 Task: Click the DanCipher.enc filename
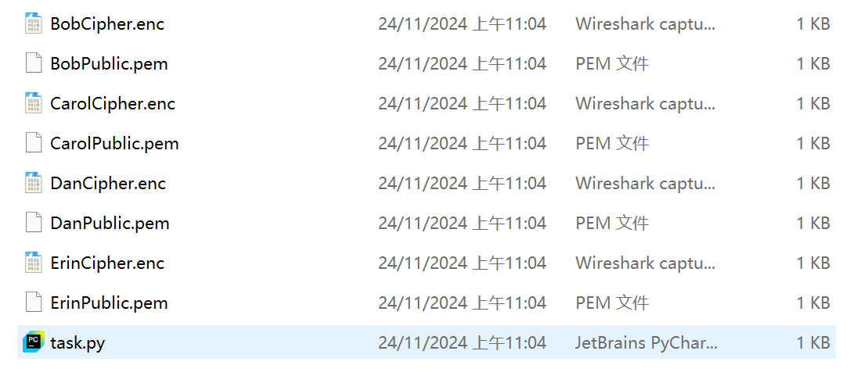(x=108, y=183)
